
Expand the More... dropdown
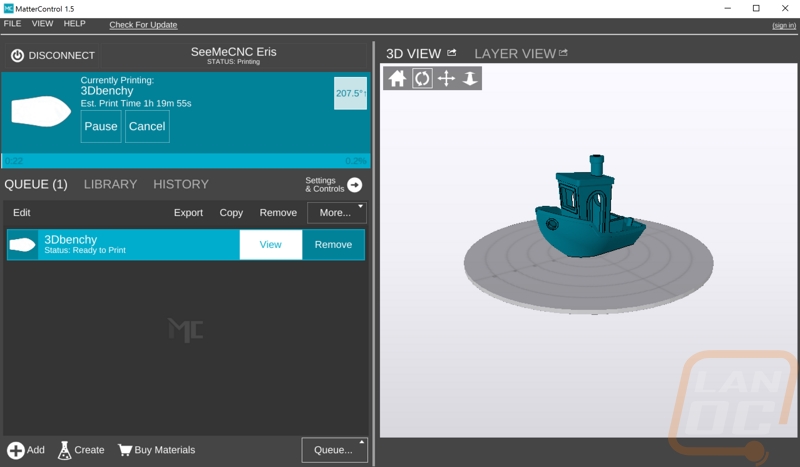pos(336,213)
